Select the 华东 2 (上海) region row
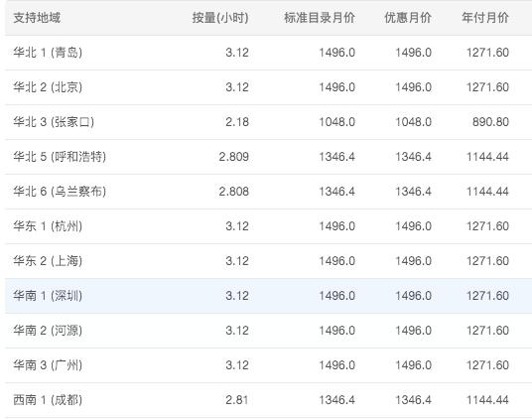This screenshot has height=419, width=532. (x=268, y=261)
